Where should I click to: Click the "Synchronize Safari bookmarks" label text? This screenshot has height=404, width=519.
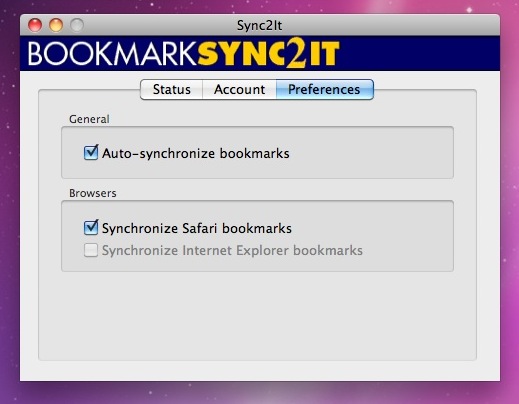coord(197,228)
